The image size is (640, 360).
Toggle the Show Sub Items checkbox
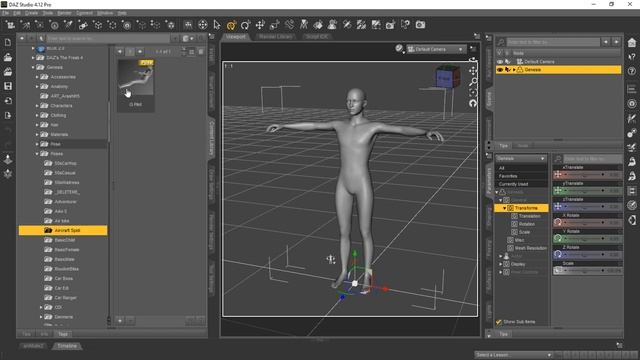pyautogui.click(x=499, y=322)
